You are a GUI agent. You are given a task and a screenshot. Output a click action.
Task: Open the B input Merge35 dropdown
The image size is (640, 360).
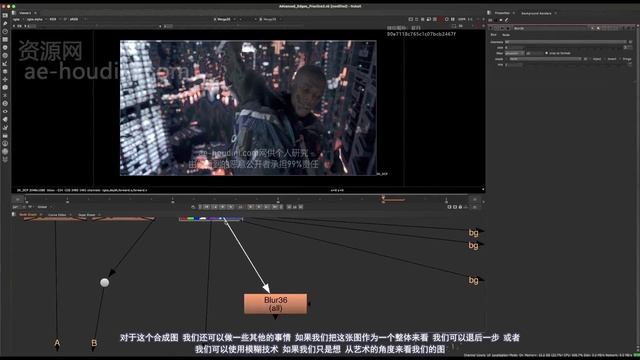click(x=271, y=19)
